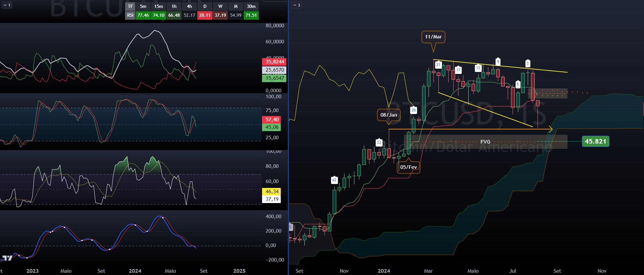This screenshot has height=275, width=644.
Task: Click the 2024 label on the left time axis
Action: (x=135, y=271)
